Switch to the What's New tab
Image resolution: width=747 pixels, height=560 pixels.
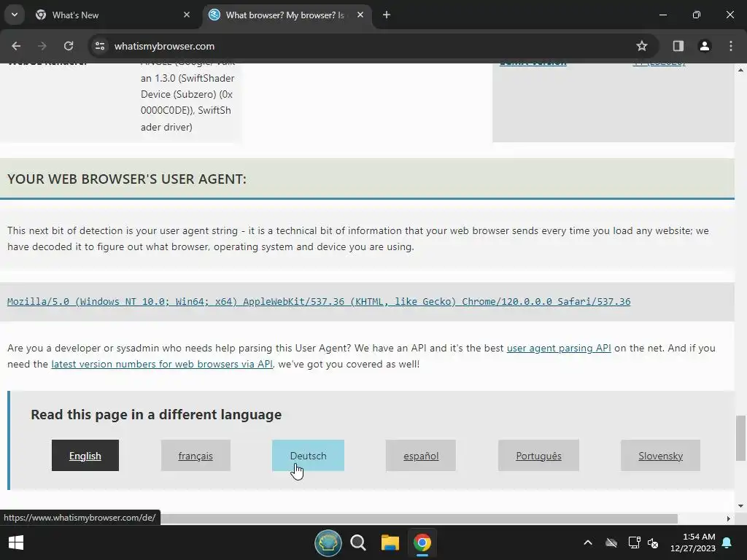coord(113,15)
